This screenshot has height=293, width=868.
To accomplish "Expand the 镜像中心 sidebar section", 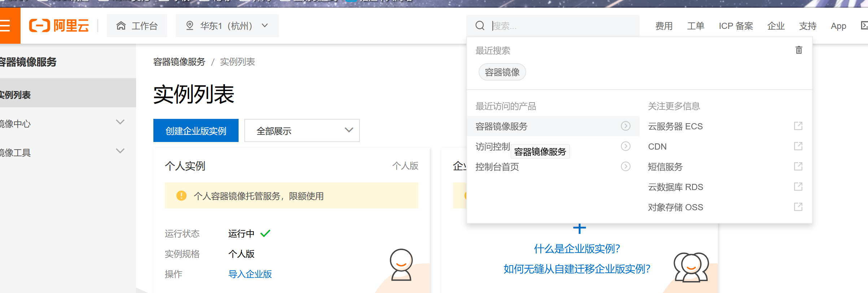I will tap(120, 122).
